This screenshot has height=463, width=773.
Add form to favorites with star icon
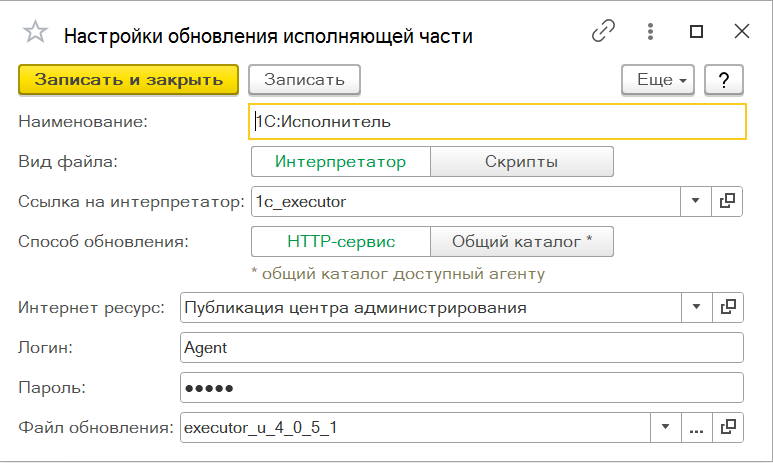(35, 33)
